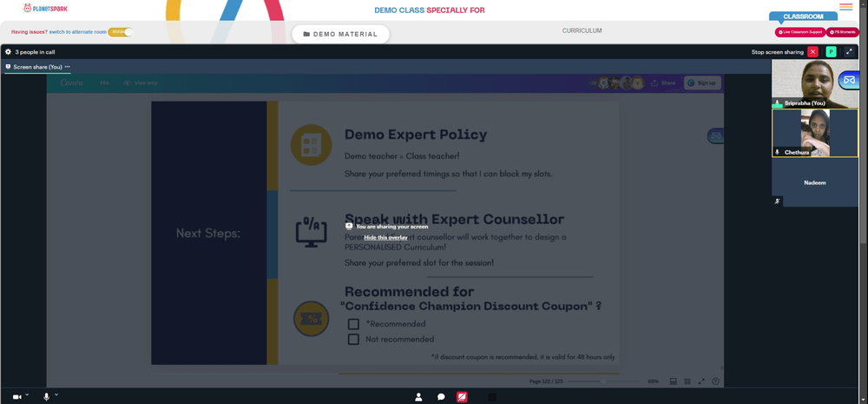Select Sriprabha (You) video thumbnail
This screenshot has height=404, width=868.
[x=815, y=83]
